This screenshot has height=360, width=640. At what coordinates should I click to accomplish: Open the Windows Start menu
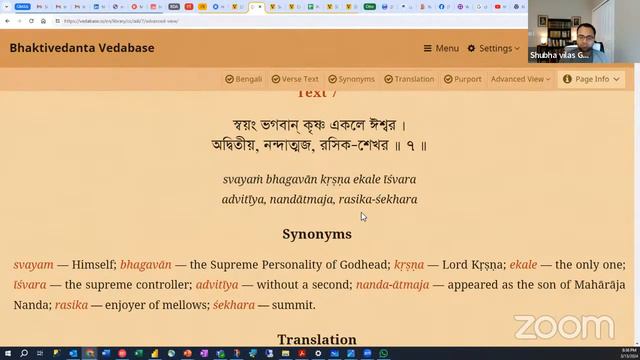pyautogui.click(x=7, y=353)
